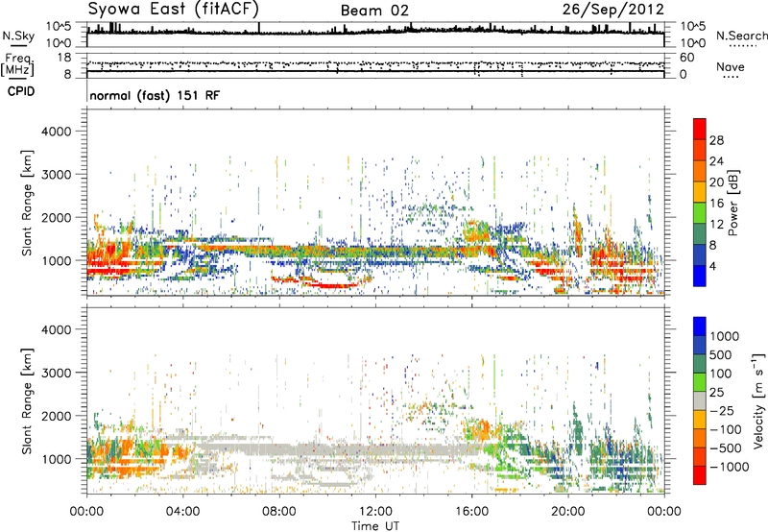Viewport: 768px width, 532px height.
Task: Click the '2000' tick on velocity panel axis
Action: coord(56,416)
